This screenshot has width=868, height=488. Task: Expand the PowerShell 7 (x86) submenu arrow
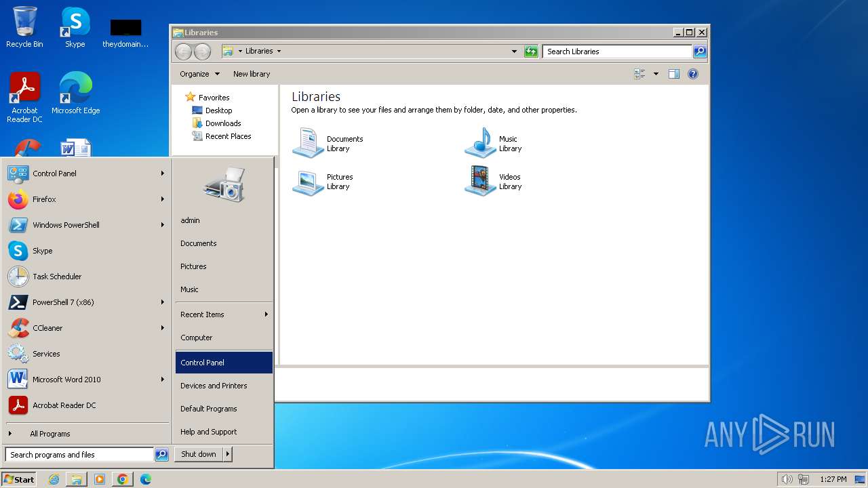click(163, 302)
